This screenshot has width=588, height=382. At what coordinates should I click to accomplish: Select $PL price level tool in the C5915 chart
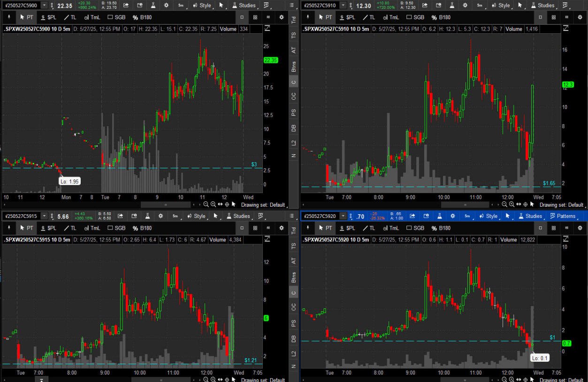click(x=48, y=228)
